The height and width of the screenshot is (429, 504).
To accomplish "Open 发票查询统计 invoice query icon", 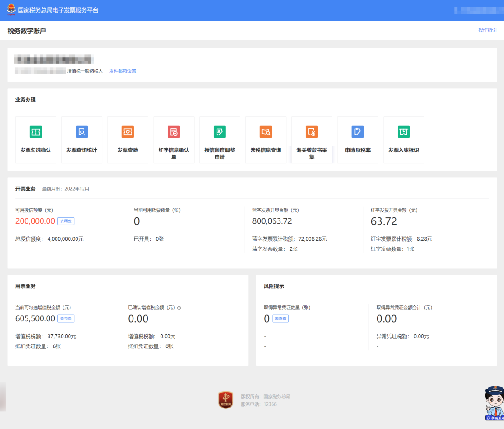I will click(x=82, y=132).
